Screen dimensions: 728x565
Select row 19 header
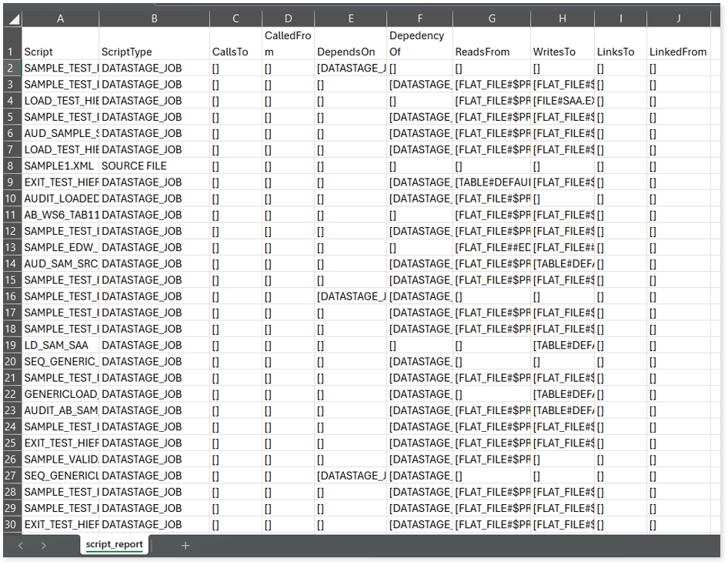pyautogui.click(x=12, y=345)
